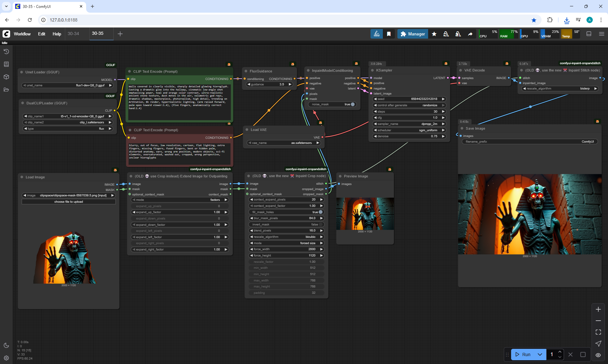Open the model library cube icon

(x=6, y=77)
